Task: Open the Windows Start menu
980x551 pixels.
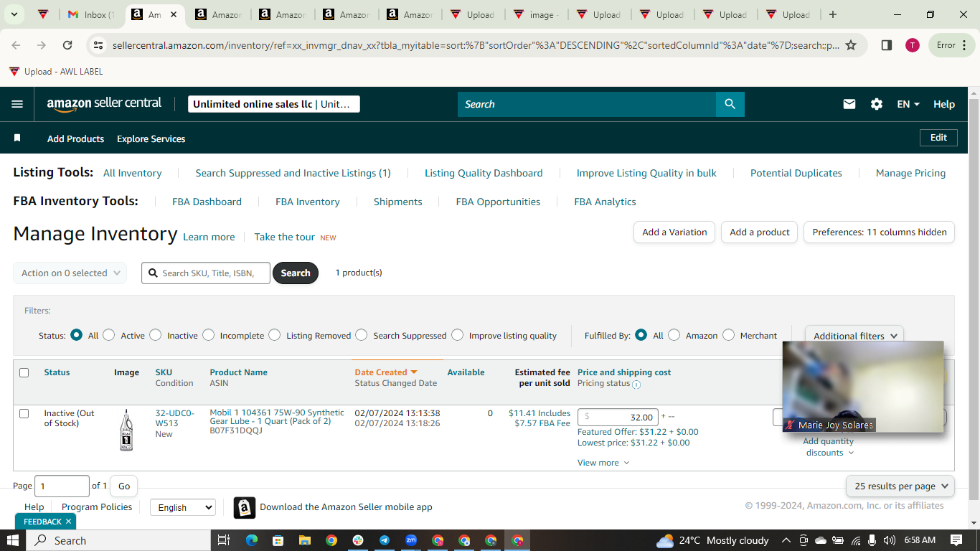Action: tap(13, 540)
